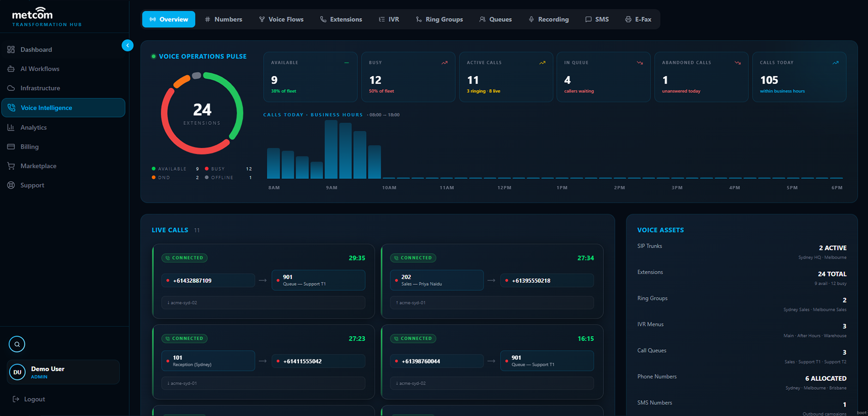Screen dimensions: 868x416
Task: Click the 24 extensions donut chart
Action: (202, 113)
